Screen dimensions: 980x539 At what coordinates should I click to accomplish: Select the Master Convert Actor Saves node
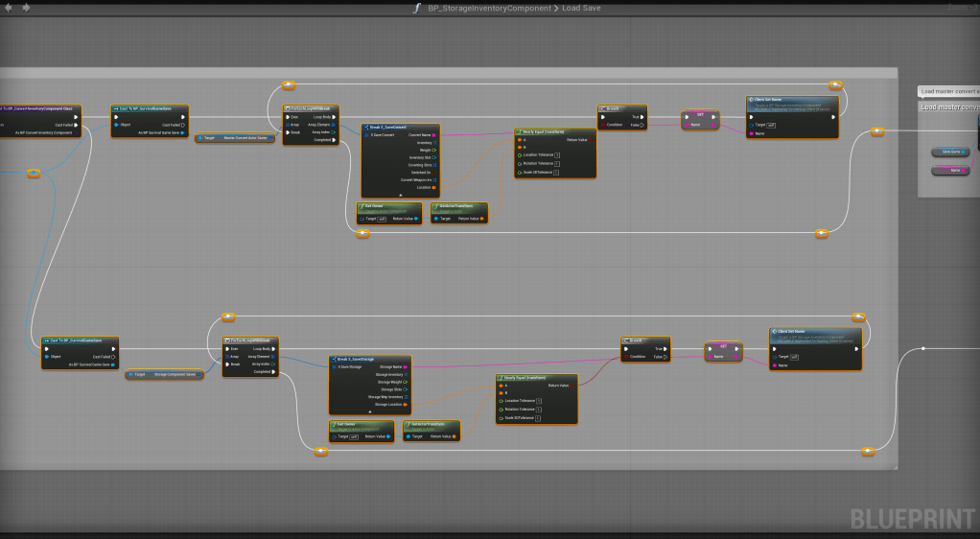[x=237, y=138]
